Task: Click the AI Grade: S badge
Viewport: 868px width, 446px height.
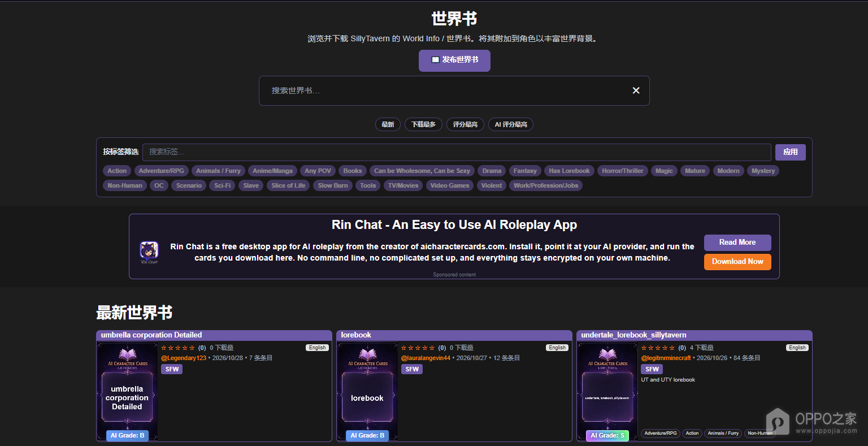Action: 607,436
